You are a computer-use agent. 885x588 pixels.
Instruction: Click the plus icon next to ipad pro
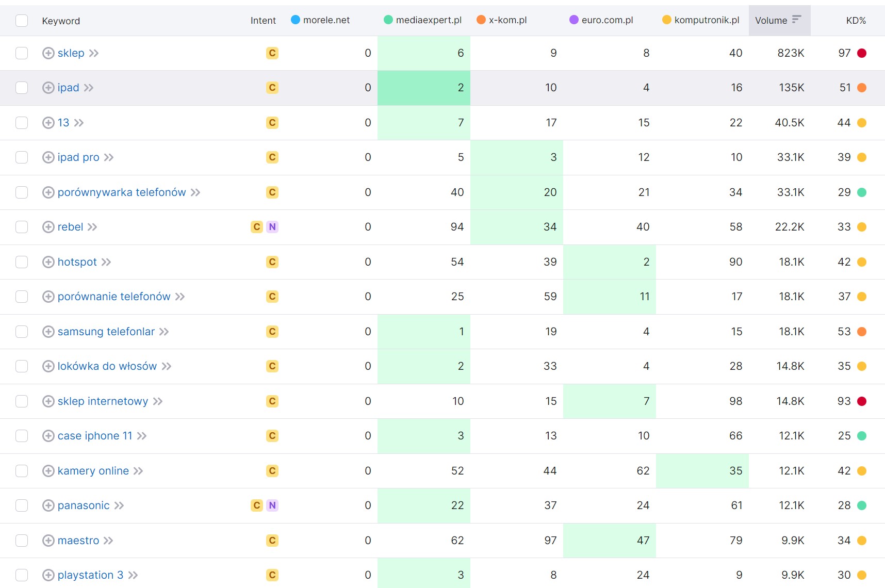coord(48,157)
